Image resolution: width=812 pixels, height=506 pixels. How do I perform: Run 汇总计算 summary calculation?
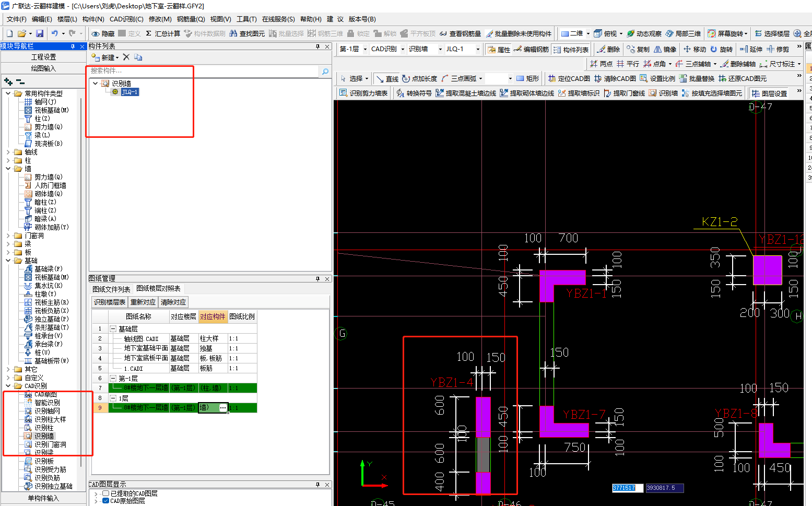tap(162, 33)
